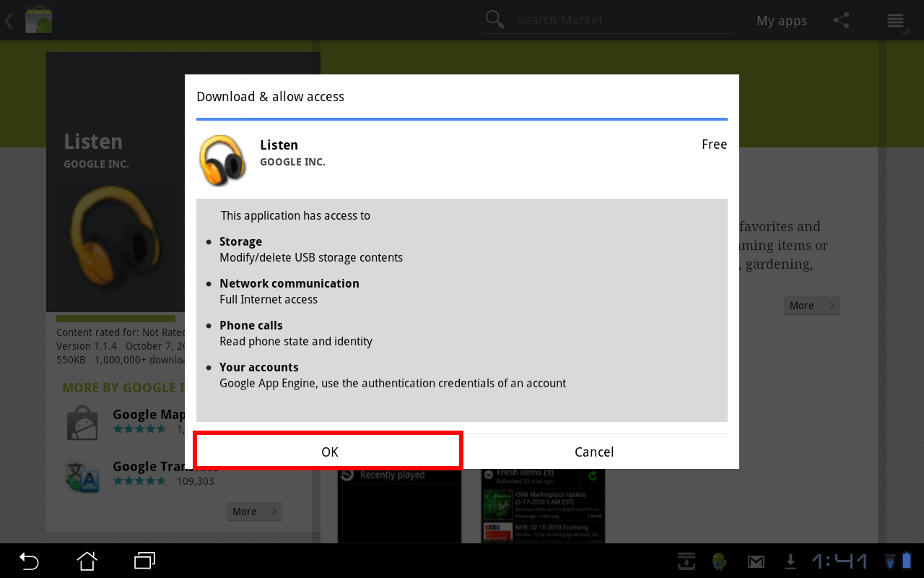The width and height of the screenshot is (924, 578).
Task: Type in the Search Market field
Action: tap(621, 20)
